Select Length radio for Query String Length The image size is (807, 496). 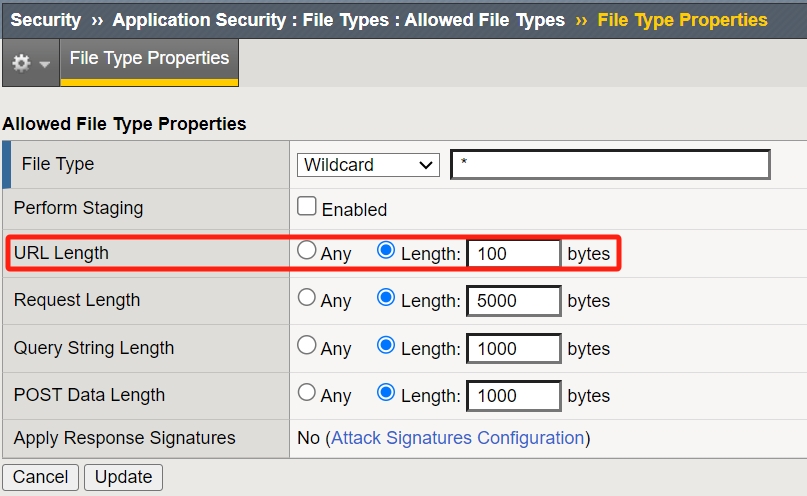pyautogui.click(x=386, y=346)
